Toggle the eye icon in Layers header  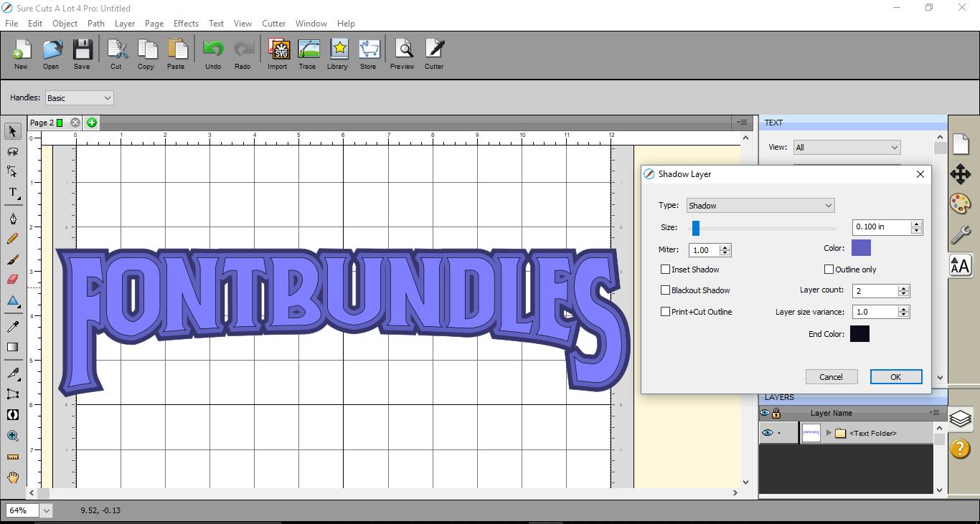coord(765,414)
